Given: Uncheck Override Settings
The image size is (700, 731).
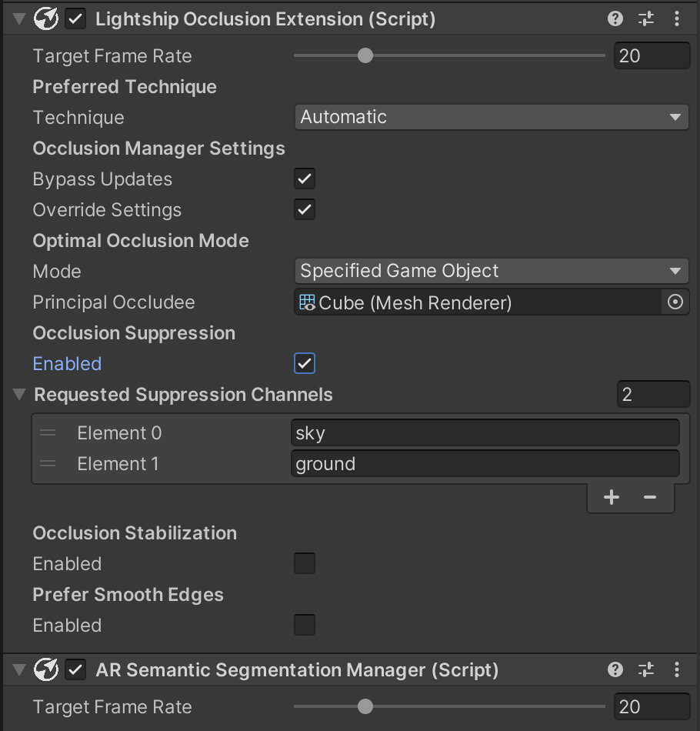Looking at the screenshot, I should coord(304,209).
